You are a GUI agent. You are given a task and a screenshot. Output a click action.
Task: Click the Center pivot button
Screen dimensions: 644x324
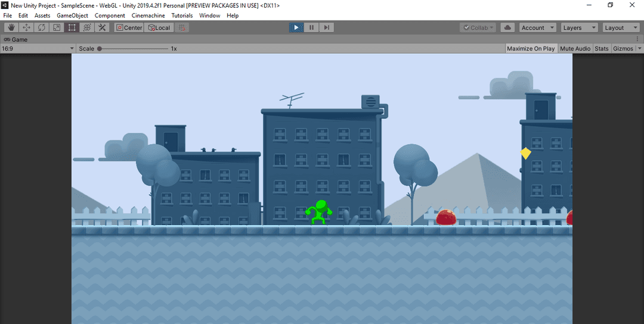pos(129,27)
